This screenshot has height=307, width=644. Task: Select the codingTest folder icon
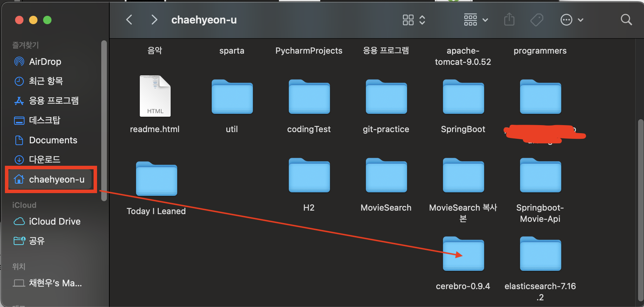point(309,97)
